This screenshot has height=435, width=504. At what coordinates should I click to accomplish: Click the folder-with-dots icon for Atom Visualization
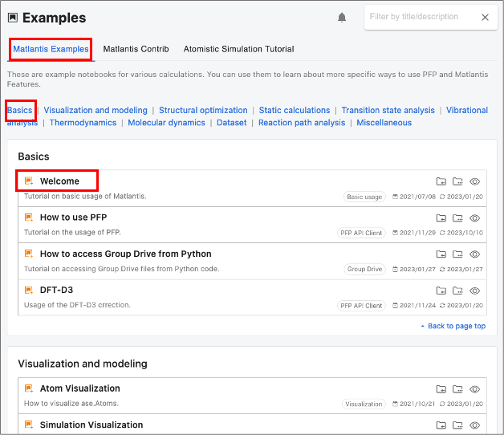click(x=457, y=389)
